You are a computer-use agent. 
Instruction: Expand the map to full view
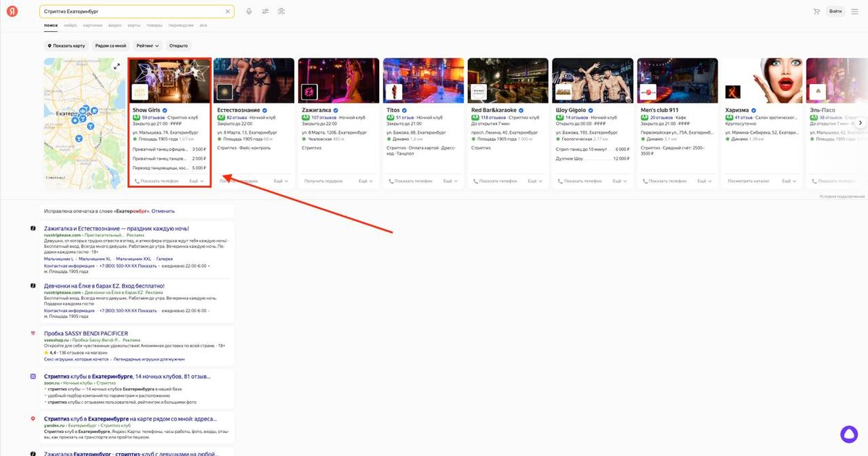[117, 66]
